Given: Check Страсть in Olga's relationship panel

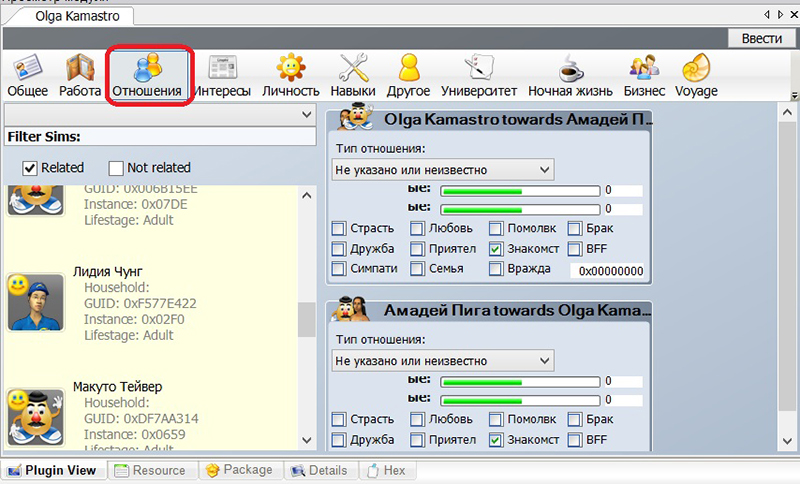Looking at the screenshot, I should (x=339, y=229).
